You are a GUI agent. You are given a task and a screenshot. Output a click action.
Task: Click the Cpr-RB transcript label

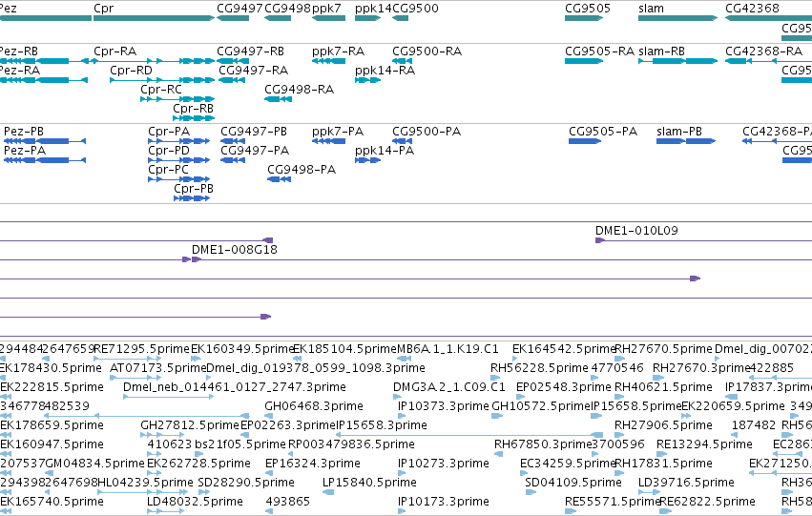click(193, 109)
